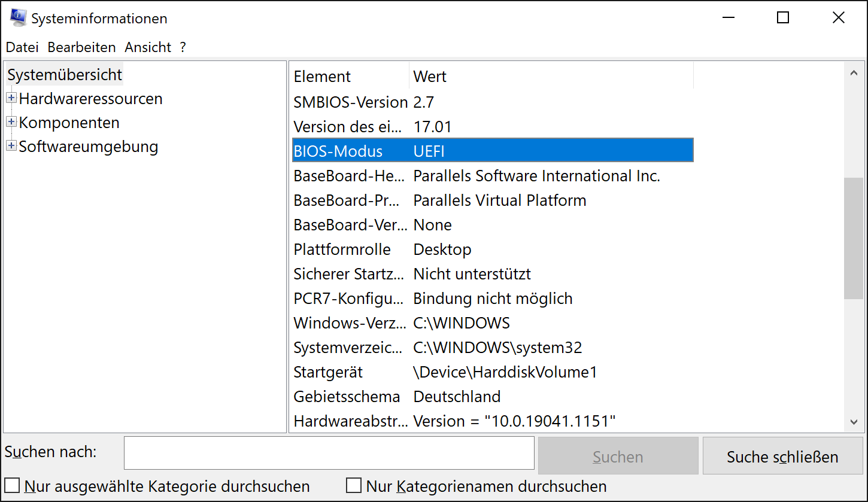
Task: Click inside the 'Suchen nach' search field
Action: pyautogui.click(x=329, y=453)
